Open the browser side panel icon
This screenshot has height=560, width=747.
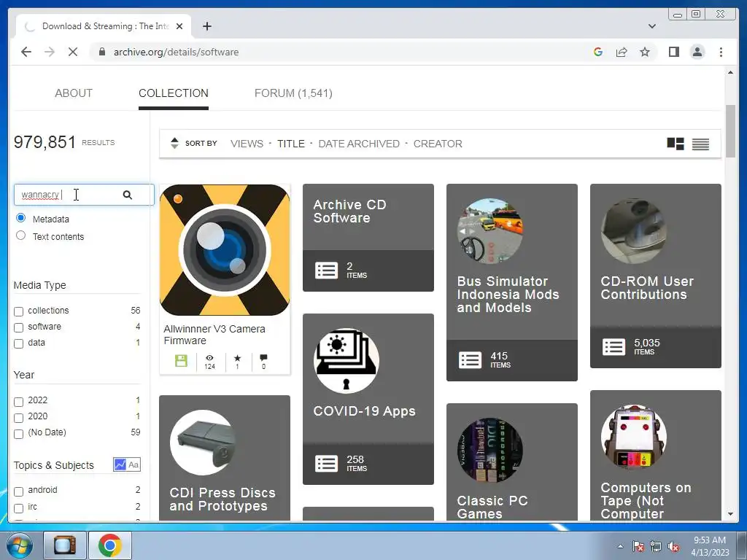pos(673,52)
